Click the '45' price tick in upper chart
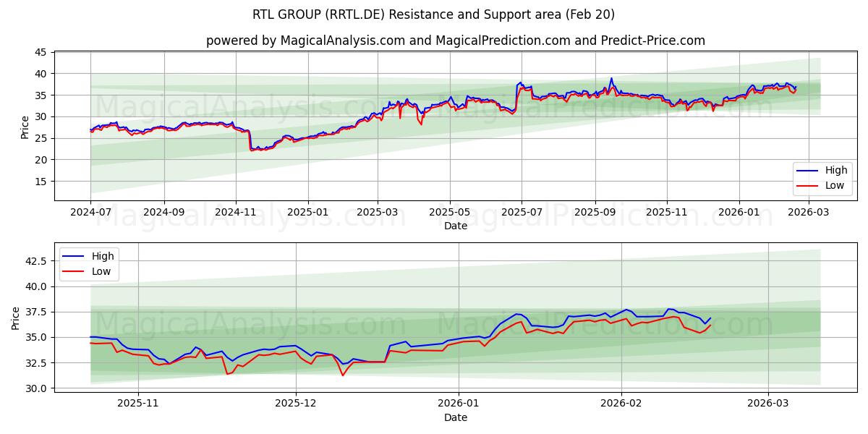Viewport: 868px width, 434px height. coord(41,52)
